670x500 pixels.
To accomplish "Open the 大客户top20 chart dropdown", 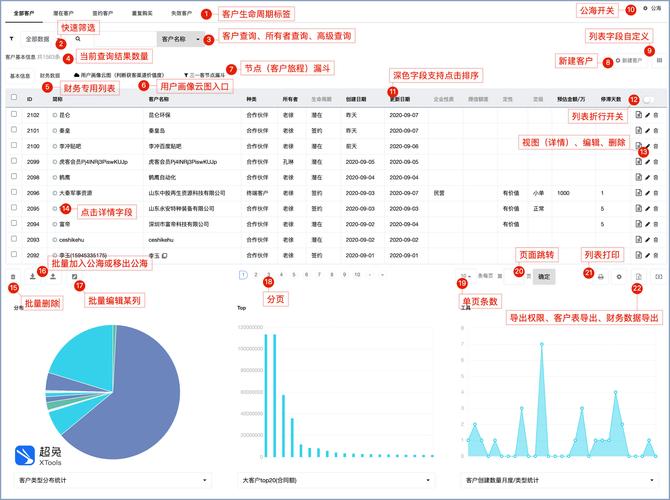I will click(x=336, y=480).
